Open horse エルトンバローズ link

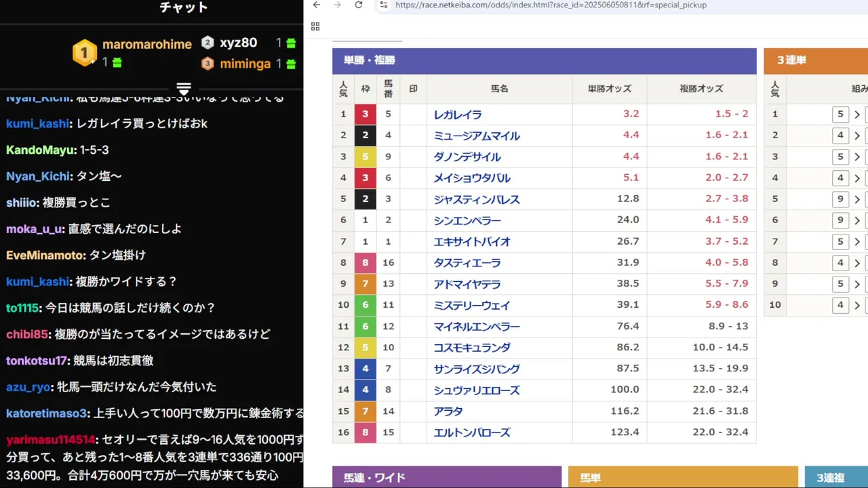coord(472,432)
